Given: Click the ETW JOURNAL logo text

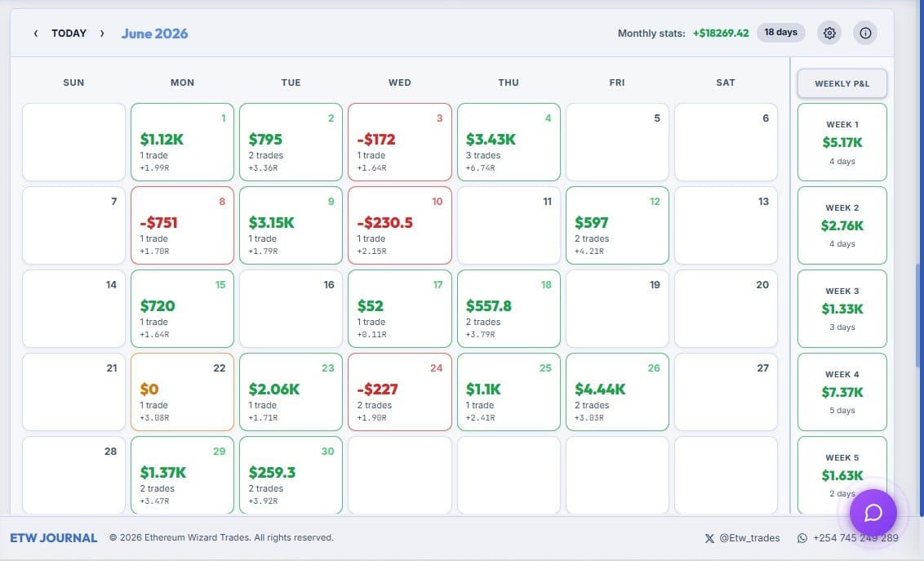Looking at the screenshot, I should coord(54,538).
